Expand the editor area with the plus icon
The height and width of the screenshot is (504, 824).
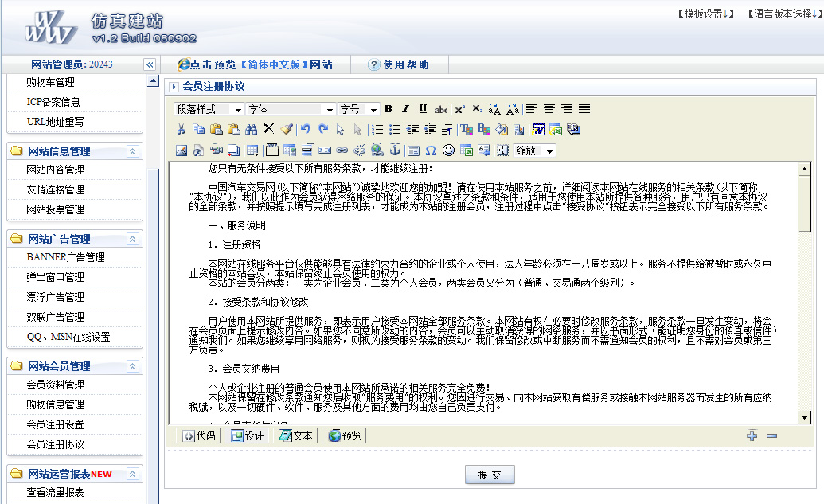click(x=752, y=436)
